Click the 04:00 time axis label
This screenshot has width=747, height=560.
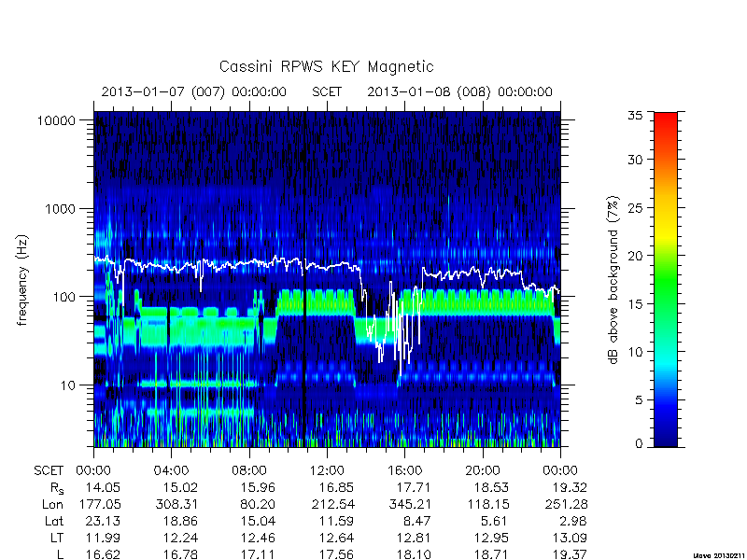click(x=171, y=471)
